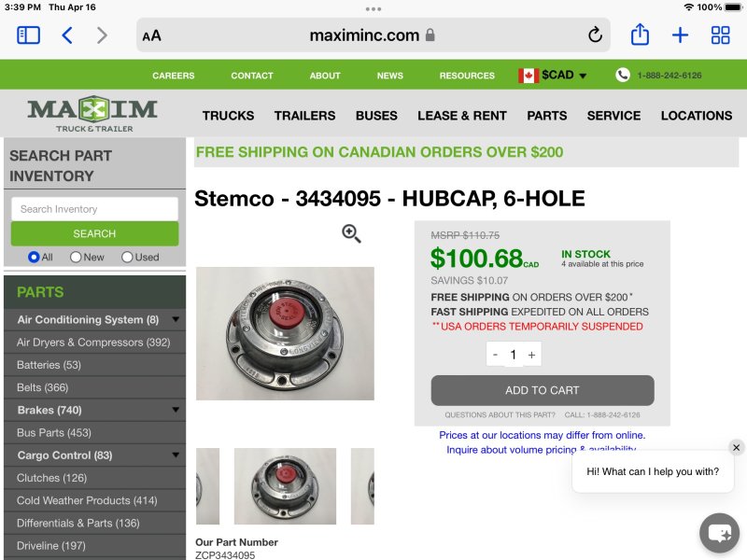Show the tab overview grid icon
The width and height of the screenshot is (747, 560).
click(720, 35)
